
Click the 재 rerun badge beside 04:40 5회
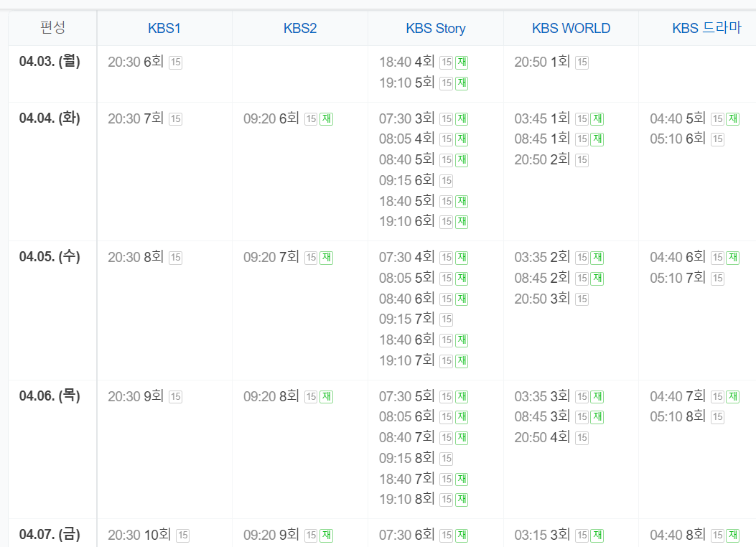(733, 119)
